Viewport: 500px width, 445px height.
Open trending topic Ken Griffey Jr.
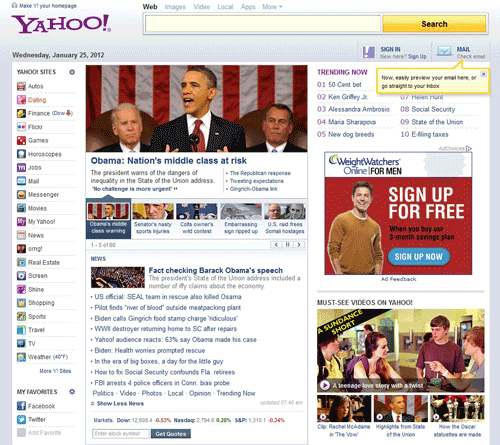pyautogui.click(x=348, y=97)
